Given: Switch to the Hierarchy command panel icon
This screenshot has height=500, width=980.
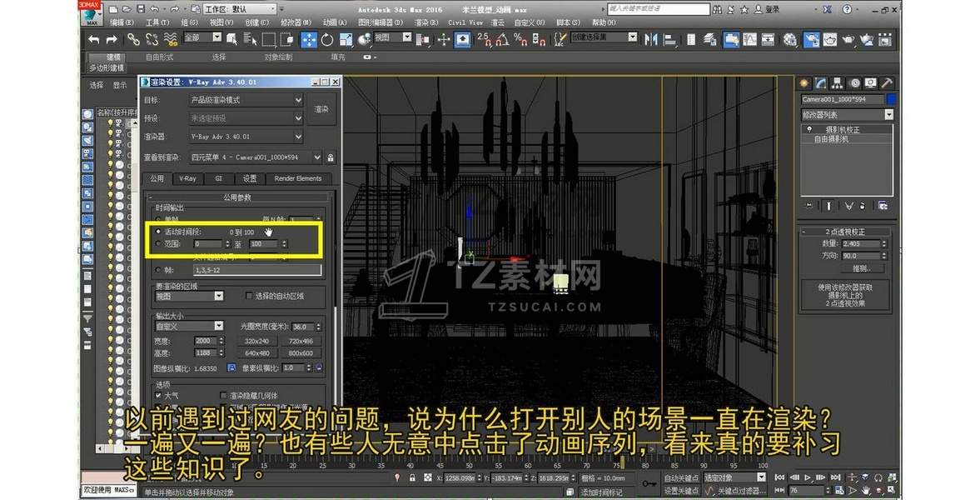Looking at the screenshot, I should click(838, 82).
